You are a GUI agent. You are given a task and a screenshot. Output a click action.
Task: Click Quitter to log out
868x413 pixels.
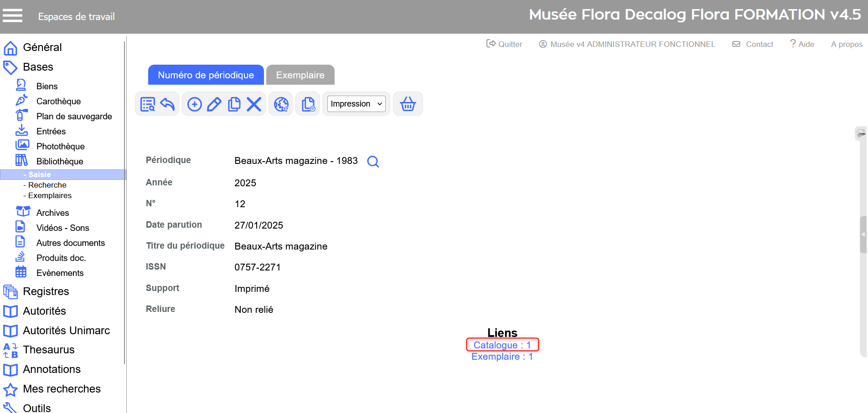tap(504, 44)
